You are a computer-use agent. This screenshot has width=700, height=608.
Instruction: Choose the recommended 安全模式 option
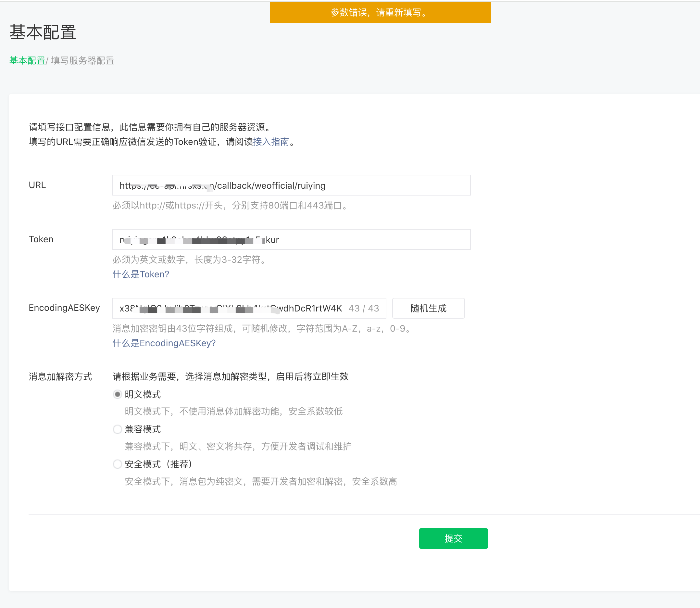click(117, 464)
